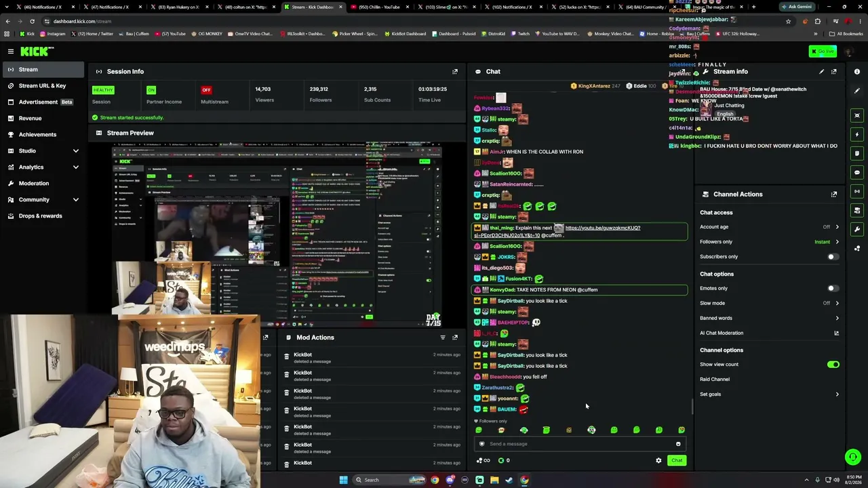This screenshot has width=868, height=488.
Task: Open the Kick hamburger menu
Action: coord(11,52)
